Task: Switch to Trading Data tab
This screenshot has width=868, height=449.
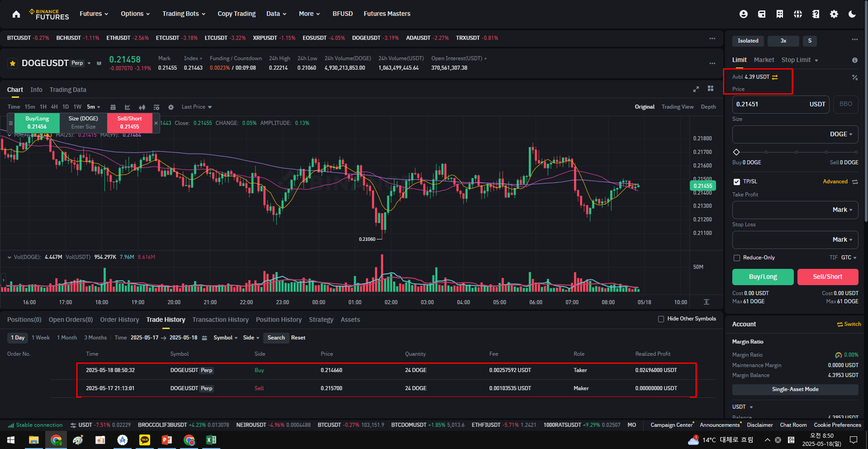Action: tap(68, 89)
